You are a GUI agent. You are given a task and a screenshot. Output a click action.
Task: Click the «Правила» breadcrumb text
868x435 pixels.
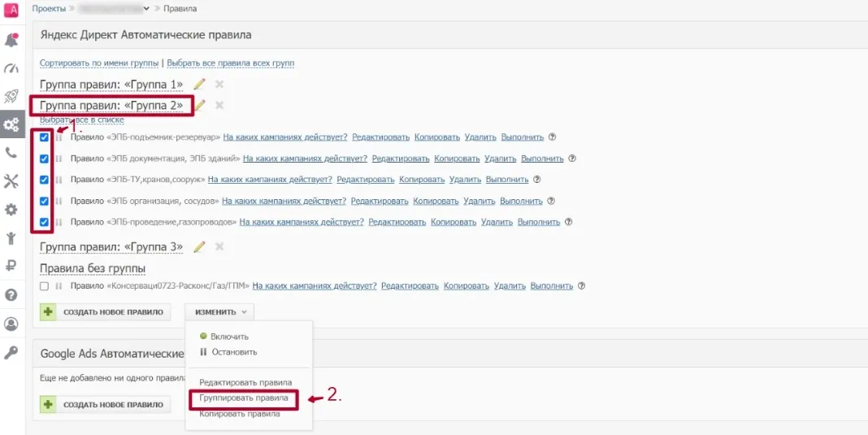pyautogui.click(x=180, y=8)
